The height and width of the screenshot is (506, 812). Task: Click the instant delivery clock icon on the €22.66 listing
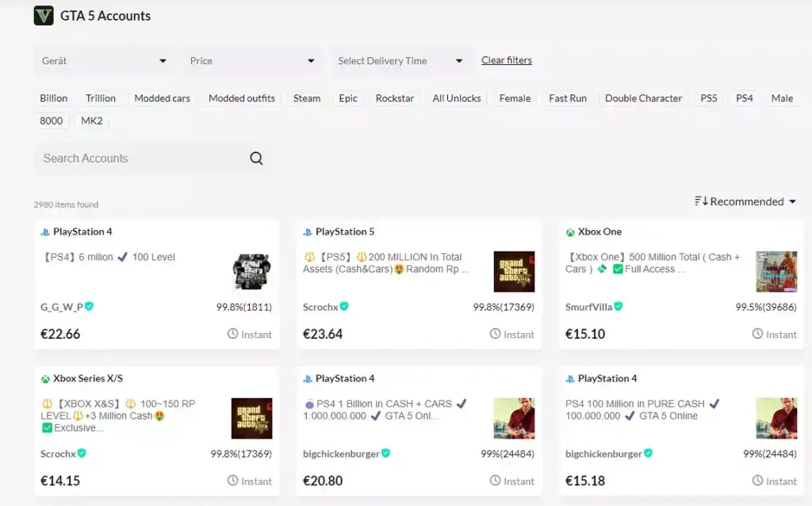pyautogui.click(x=233, y=334)
